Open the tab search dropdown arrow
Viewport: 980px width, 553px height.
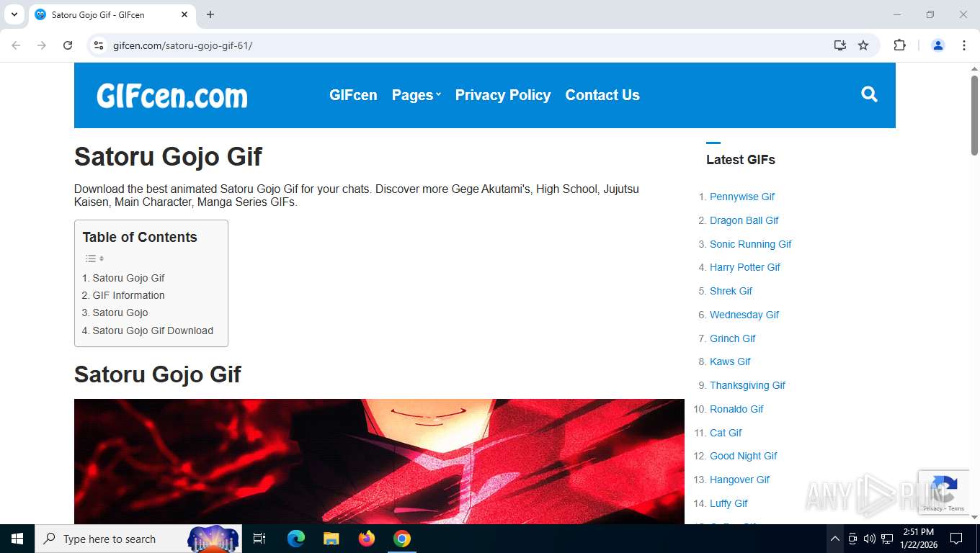pyautogui.click(x=14, y=14)
